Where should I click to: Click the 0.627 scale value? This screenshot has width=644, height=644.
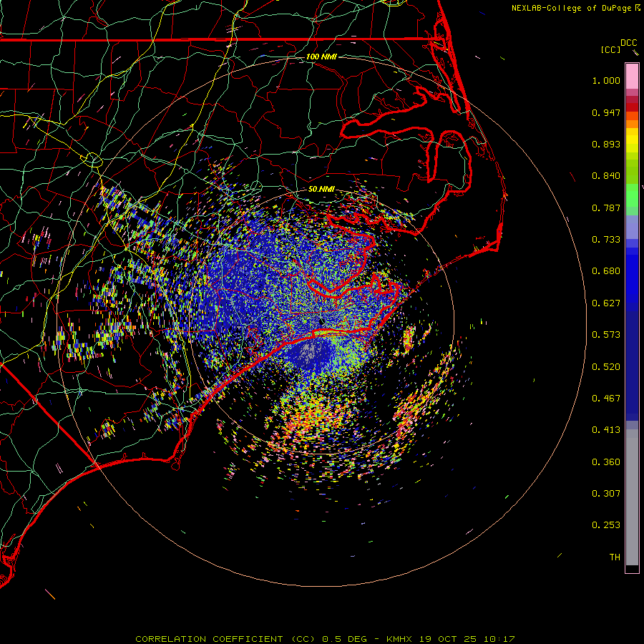point(606,303)
